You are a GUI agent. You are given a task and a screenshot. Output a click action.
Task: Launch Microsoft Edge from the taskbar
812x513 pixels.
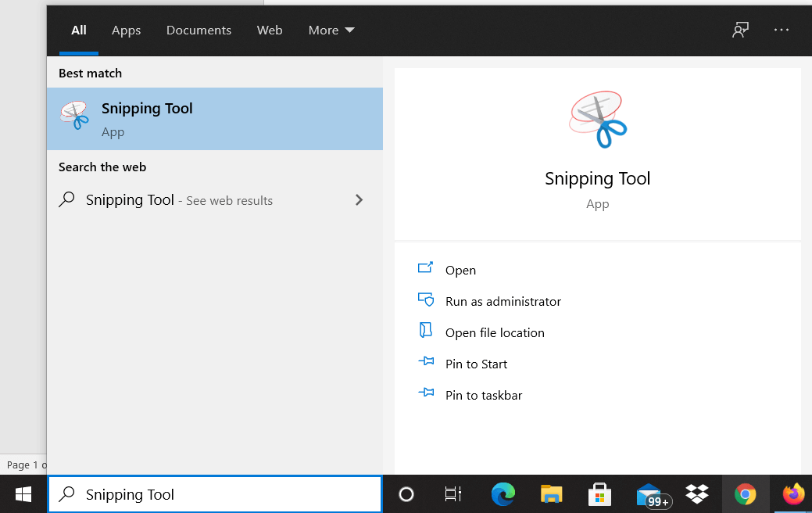click(x=503, y=494)
